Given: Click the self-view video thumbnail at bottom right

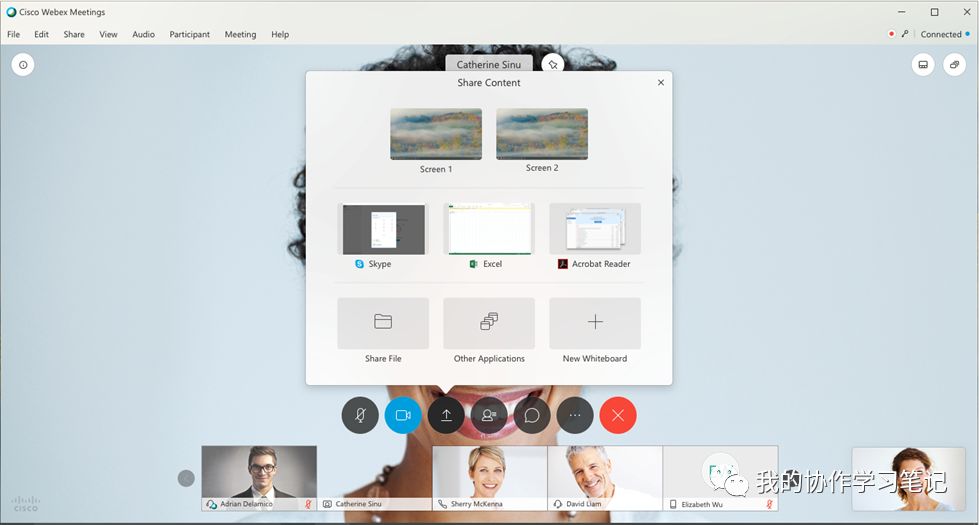Looking at the screenshot, I should point(908,479).
